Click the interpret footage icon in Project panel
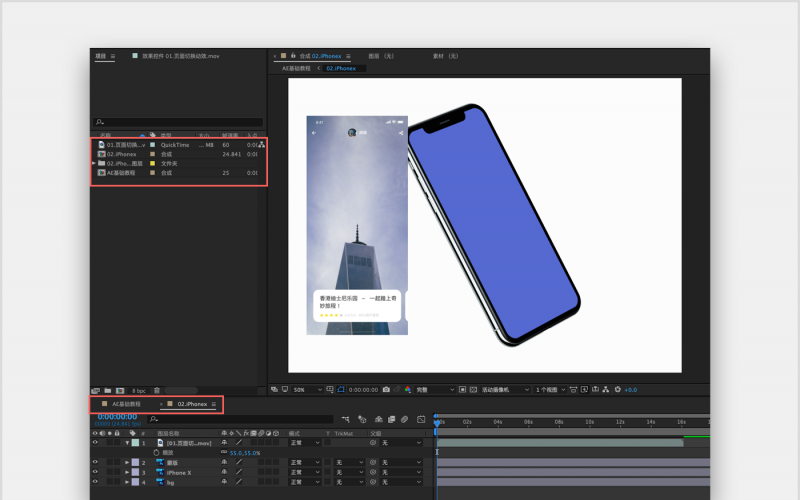The image size is (800, 500). (96, 390)
